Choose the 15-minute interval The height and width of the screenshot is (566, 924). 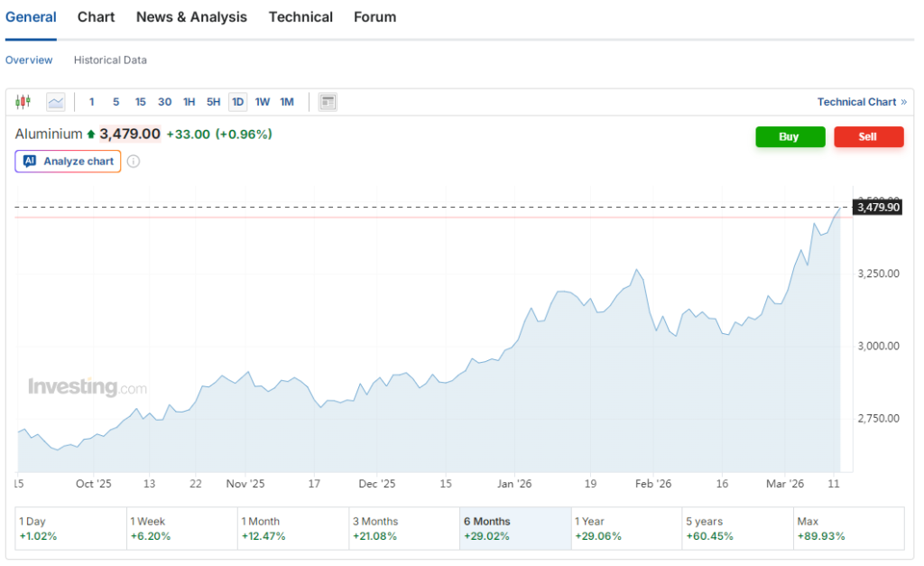[x=140, y=102]
